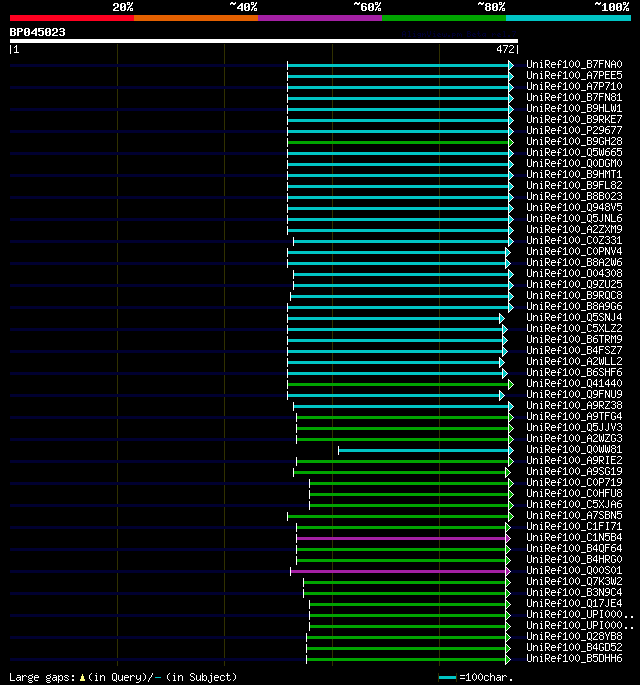Click the cyan =100char scale legend sample
The width and height of the screenshot is (640, 685).
[x=447, y=678]
